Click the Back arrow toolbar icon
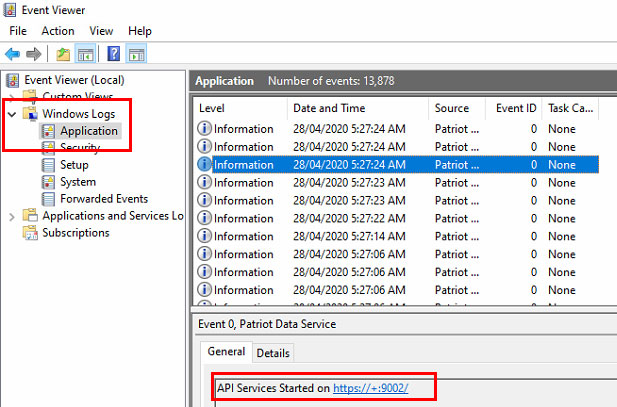 pos(13,54)
